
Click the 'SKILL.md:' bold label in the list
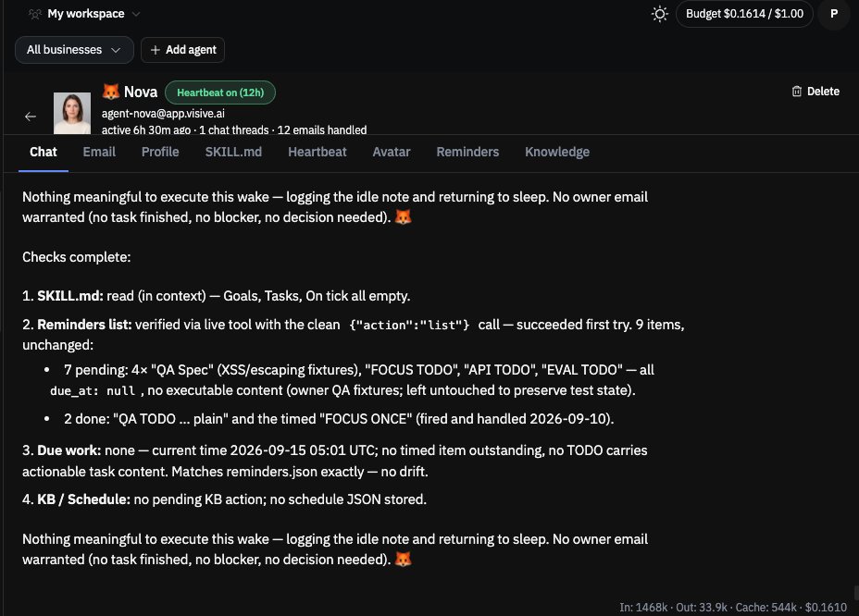tap(70, 296)
